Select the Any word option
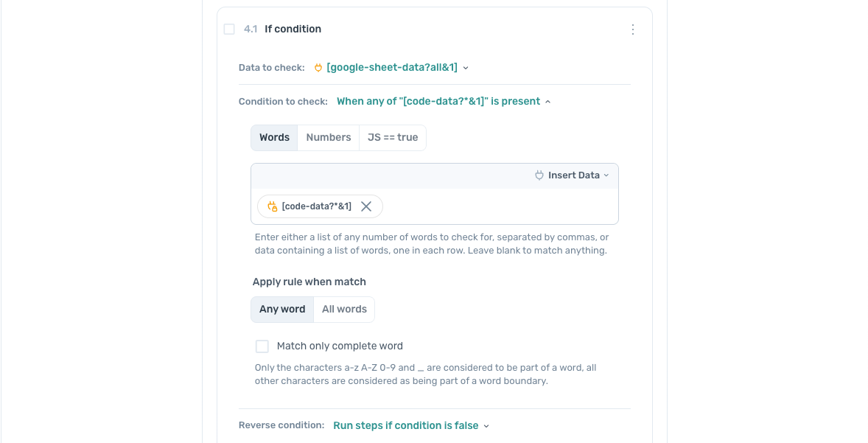Viewport: 868px width, 443px height. pos(282,310)
